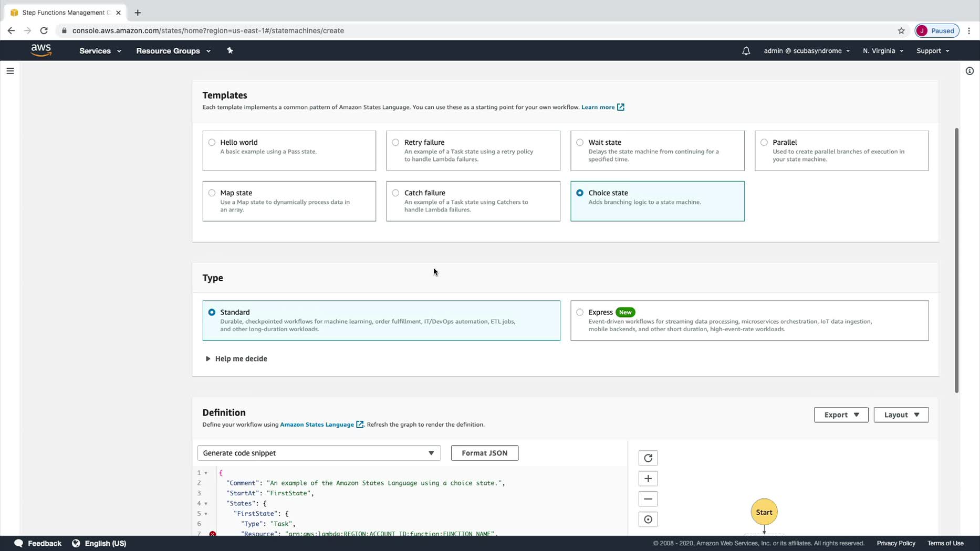This screenshot has height=551, width=980.
Task: Open the Learn more link
Action: tap(598, 107)
